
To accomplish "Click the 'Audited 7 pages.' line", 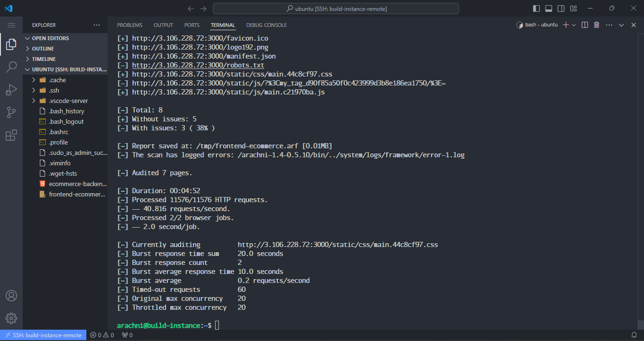I will [155, 173].
